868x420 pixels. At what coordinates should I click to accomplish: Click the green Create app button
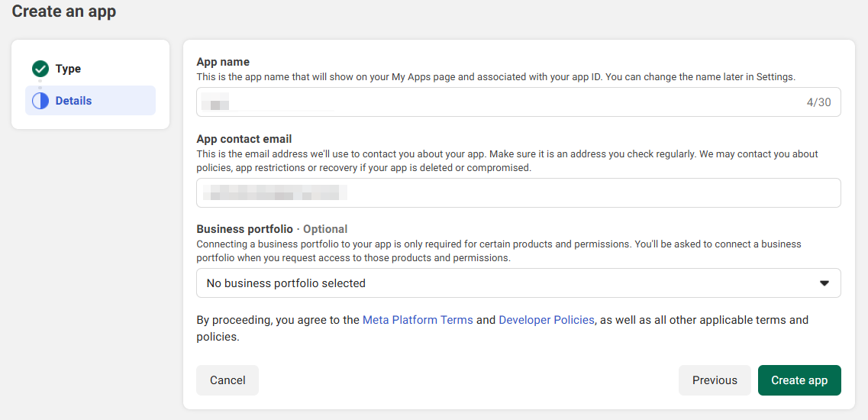(x=799, y=380)
